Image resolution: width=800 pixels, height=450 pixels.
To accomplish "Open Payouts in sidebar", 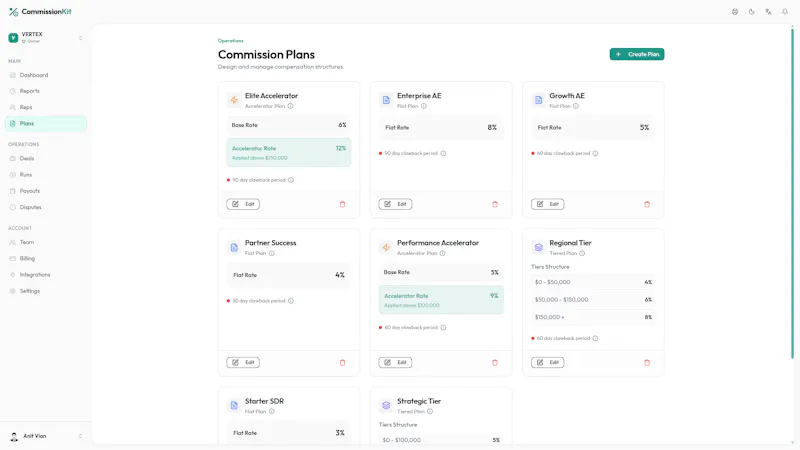I will coord(45,191).
